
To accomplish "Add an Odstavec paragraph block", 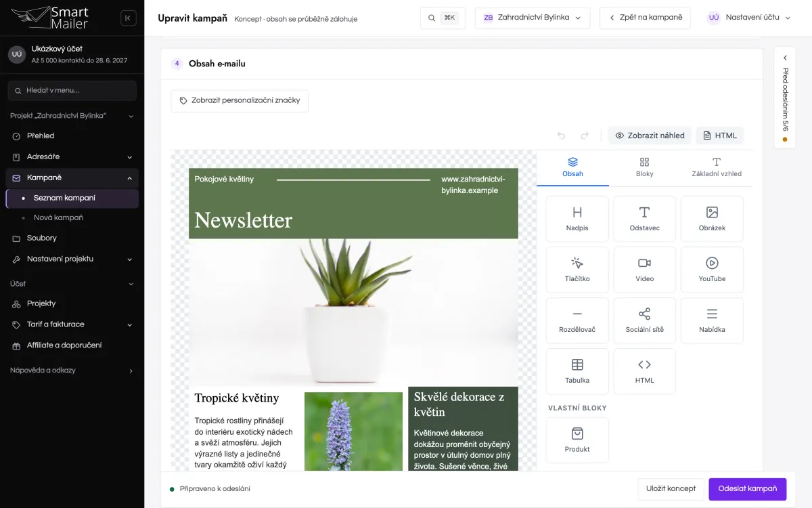I will click(x=644, y=219).
